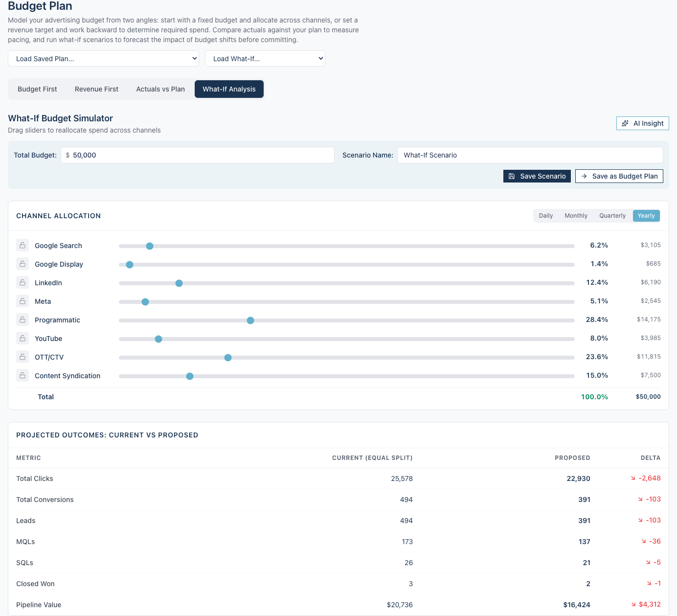Click the Scenario Name input field
This screenshot has width=677, height=616.
click(530, 155)
